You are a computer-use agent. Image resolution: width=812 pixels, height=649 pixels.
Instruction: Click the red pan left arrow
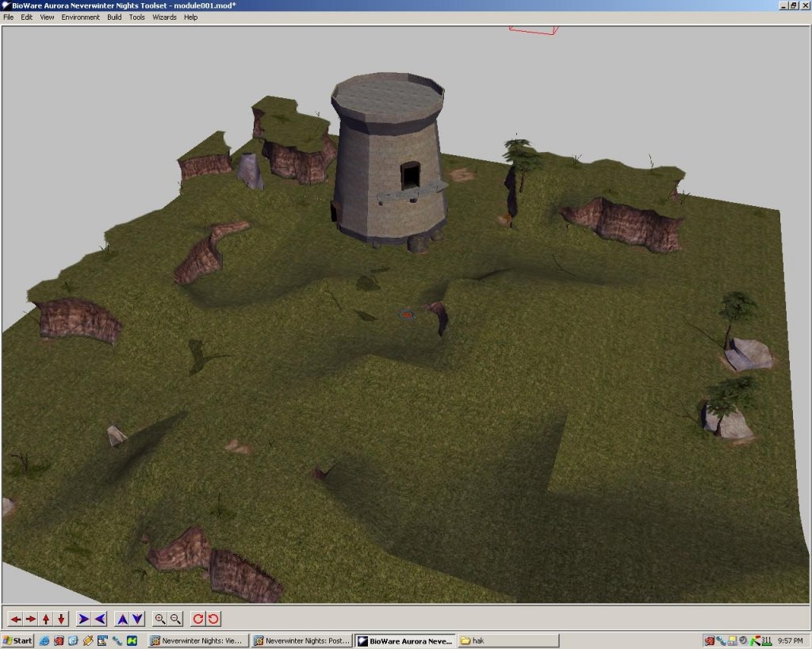pos(16,619)
